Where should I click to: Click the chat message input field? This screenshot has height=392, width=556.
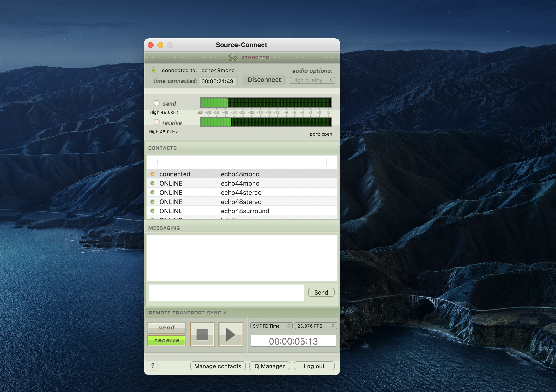[226, 293]
